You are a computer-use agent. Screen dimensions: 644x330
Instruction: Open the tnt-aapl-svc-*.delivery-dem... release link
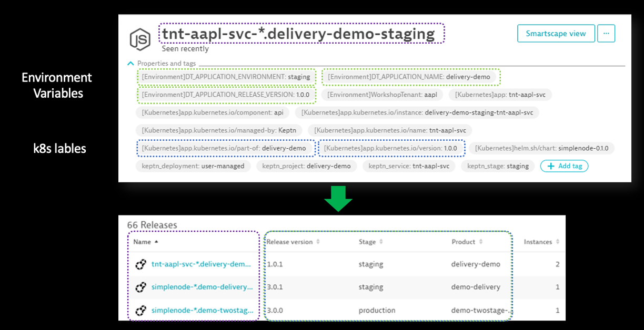(x=202, y=264)
